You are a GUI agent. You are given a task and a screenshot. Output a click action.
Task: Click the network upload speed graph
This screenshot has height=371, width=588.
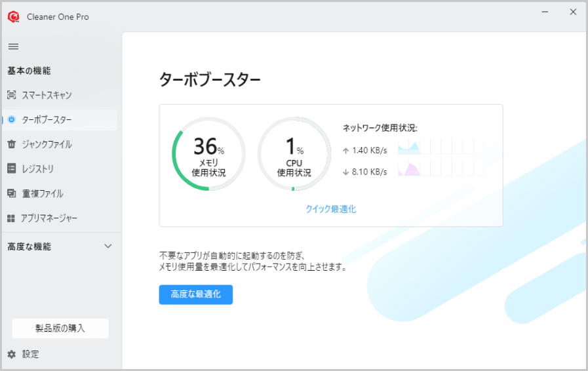(440, 147)
